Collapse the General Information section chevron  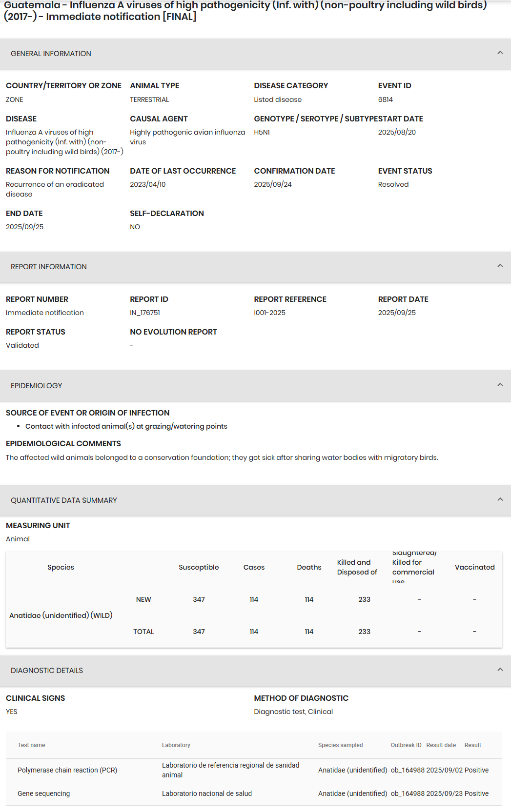pyautogui.click(x=500, y=53)
